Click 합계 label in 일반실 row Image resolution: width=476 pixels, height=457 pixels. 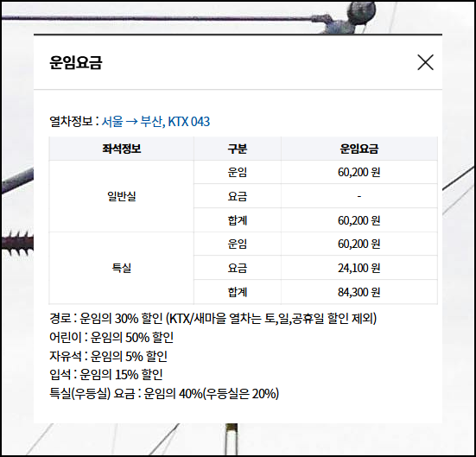pyautogui.click(x=238, y=220)
